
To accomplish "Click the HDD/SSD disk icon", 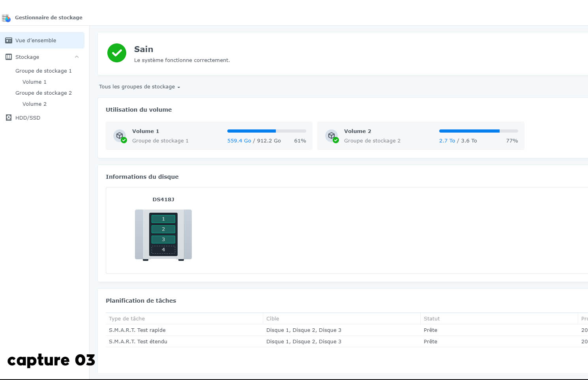I will point(8,118).
